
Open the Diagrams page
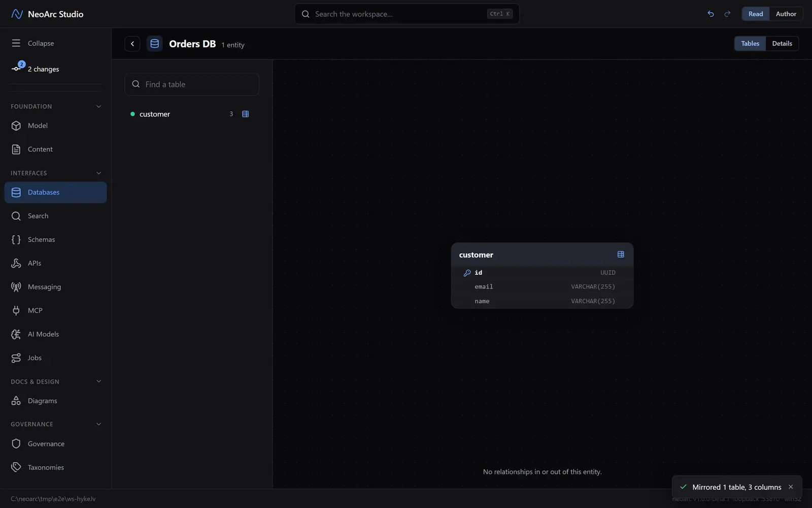pyautogui.click(x=56, y=401)
